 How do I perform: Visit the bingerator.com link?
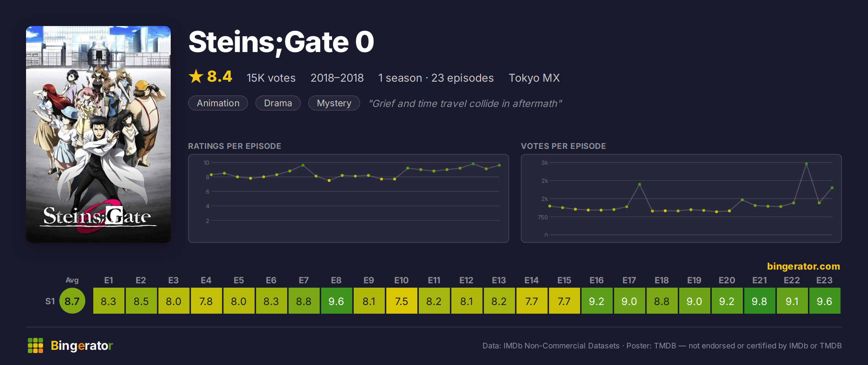tap(803, 266)
